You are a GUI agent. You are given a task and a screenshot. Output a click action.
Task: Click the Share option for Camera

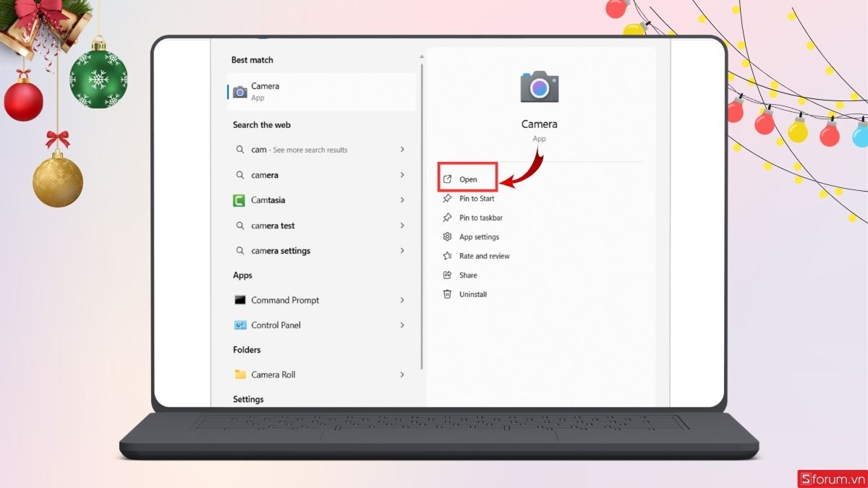[467, 275]
